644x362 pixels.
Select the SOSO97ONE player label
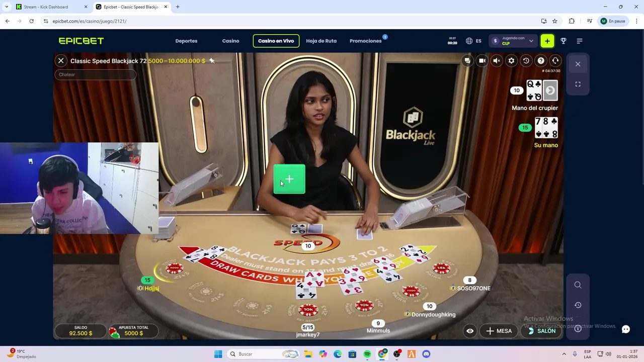pos(473,289)
